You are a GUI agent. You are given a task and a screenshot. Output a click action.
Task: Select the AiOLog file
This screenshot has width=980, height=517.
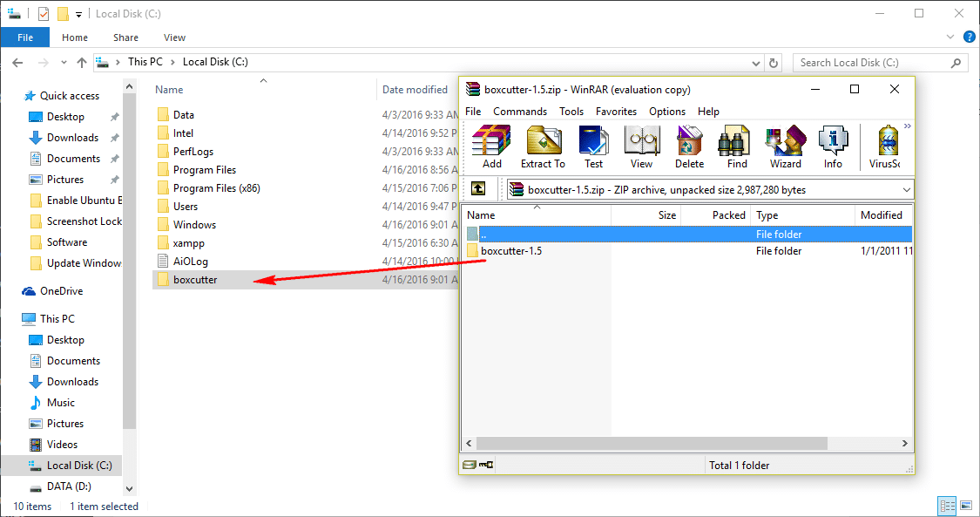coord(190,262)
